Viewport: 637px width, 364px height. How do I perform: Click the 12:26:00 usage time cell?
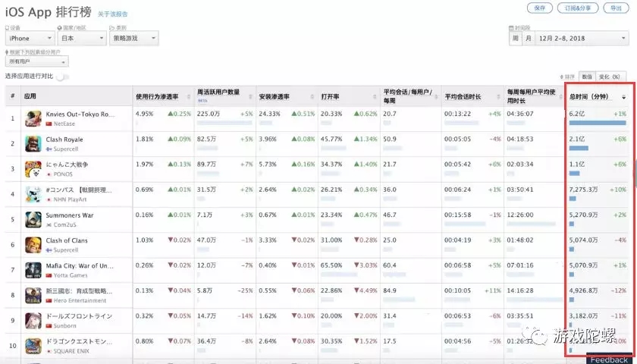[x=520, y=215]
